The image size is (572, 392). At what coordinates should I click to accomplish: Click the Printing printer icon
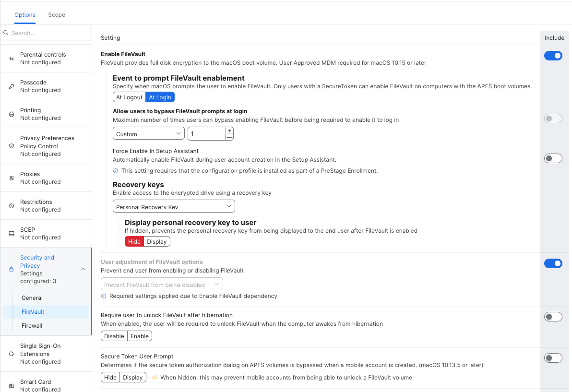pyautogui.click(x=12, y=114)
